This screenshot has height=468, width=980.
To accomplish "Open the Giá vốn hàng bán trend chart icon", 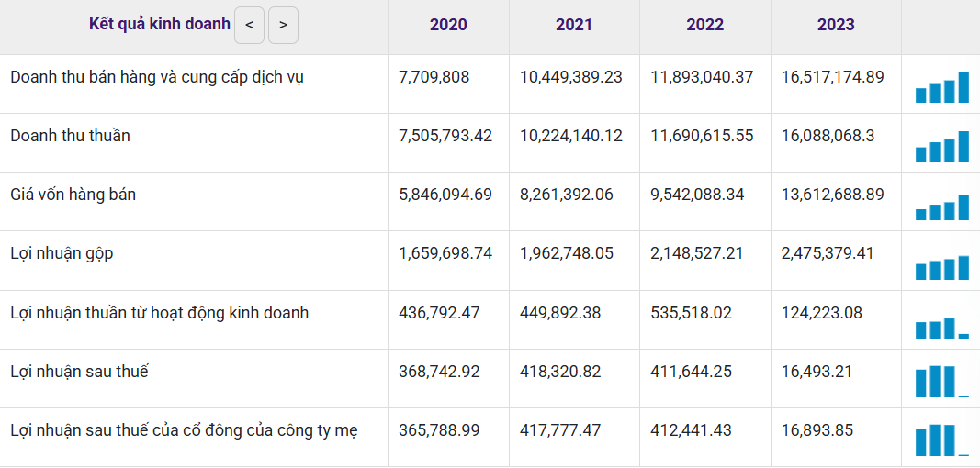I will [x=941, y=207].
